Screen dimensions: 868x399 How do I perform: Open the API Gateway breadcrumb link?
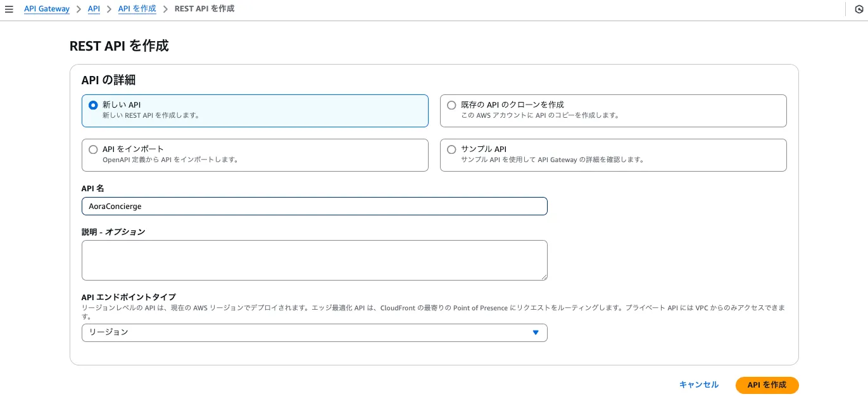(47, 9)
